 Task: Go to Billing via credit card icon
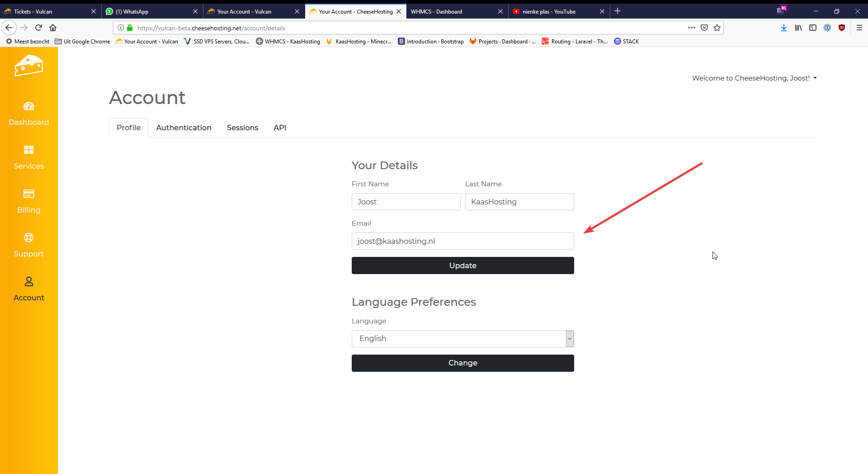tap(28, 194)
